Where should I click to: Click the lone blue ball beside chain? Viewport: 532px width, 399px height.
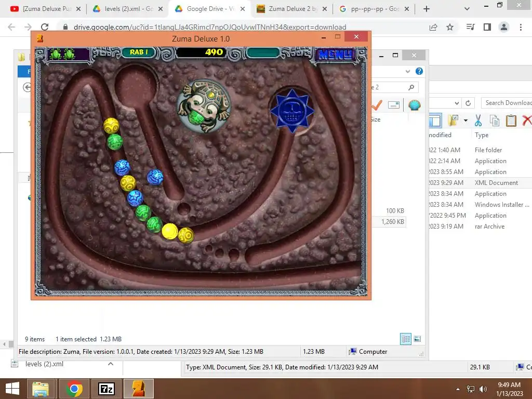(x=155, y=177)
